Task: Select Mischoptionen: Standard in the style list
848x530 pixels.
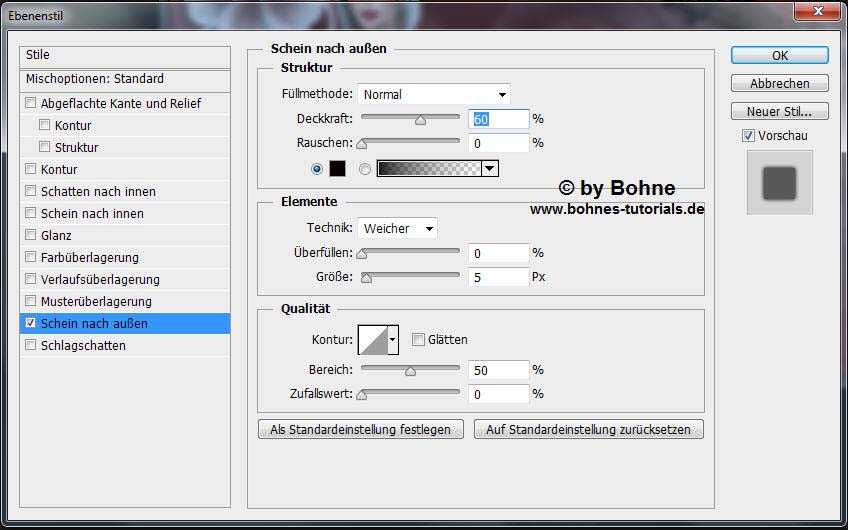Action: [x=95, y=79]
